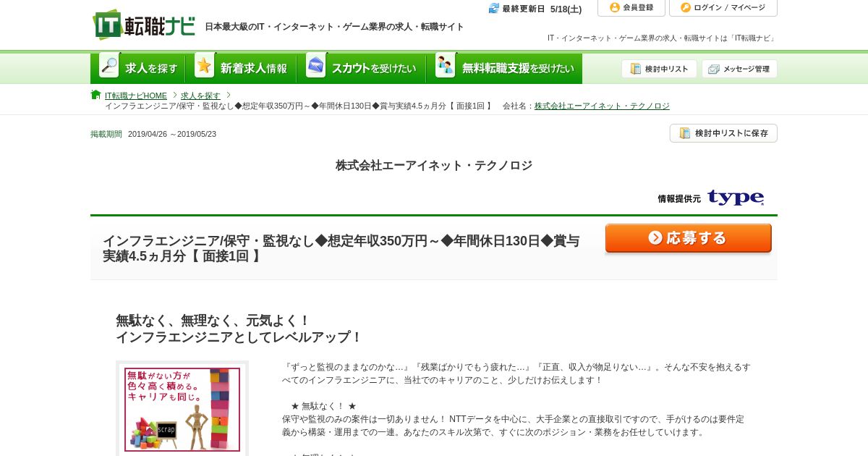
Task: Click the envelope icon on スカウトを受けたい
Action: pyautogui.click(x=316, y=66)
